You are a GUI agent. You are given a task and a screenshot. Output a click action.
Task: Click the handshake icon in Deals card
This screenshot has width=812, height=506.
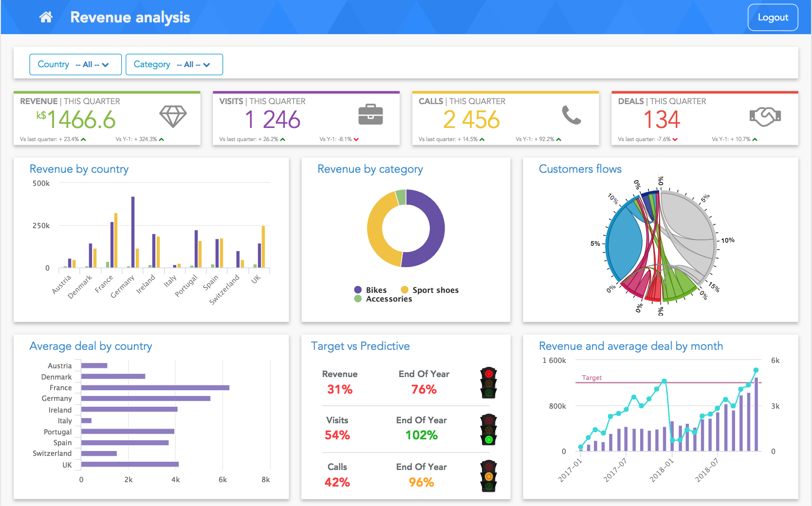pyautogui.click(x=765, y=116)
